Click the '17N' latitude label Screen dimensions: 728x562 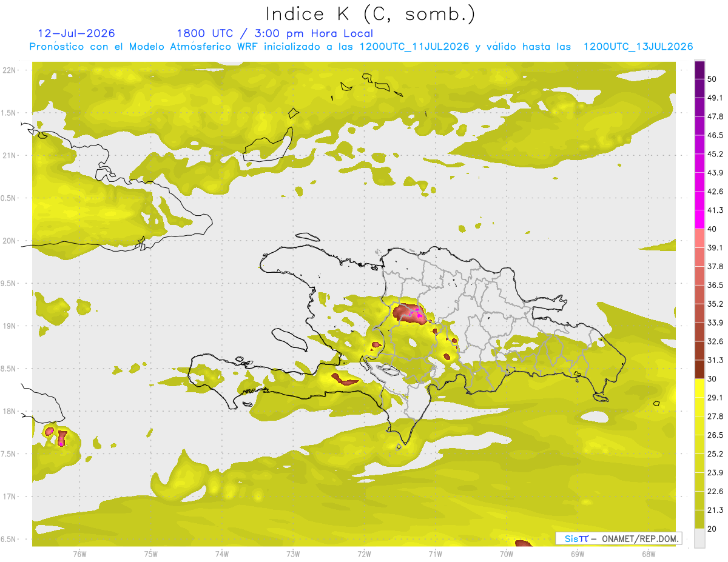(x=10, y=497)
